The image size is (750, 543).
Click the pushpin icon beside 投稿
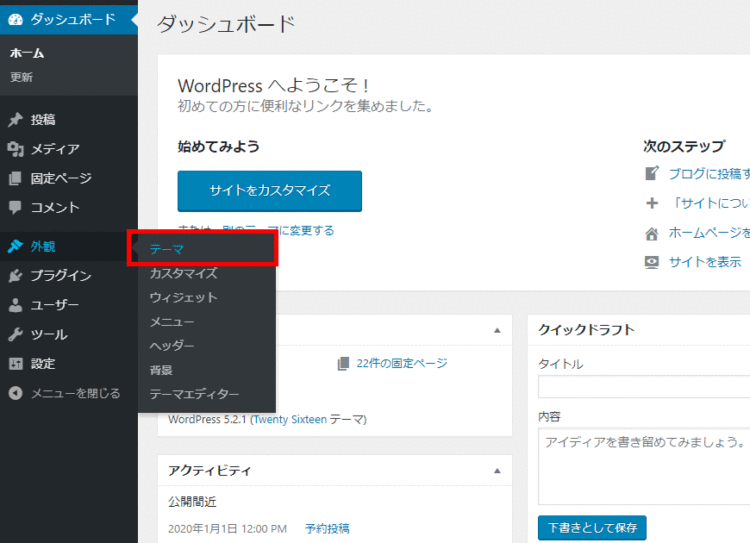click(x=15, y=120)
